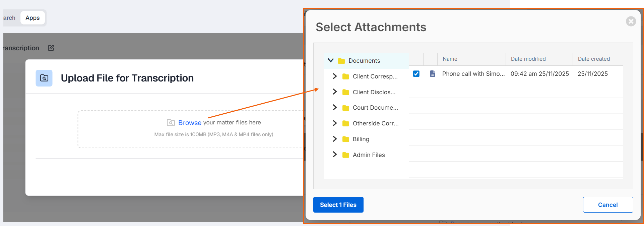Click the Browse link for matter files

190,123
